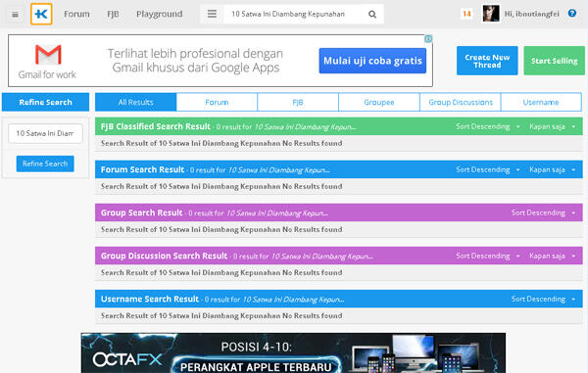Focus the top search field
This screenshot has height=373, width=588.
pos(292,14)
